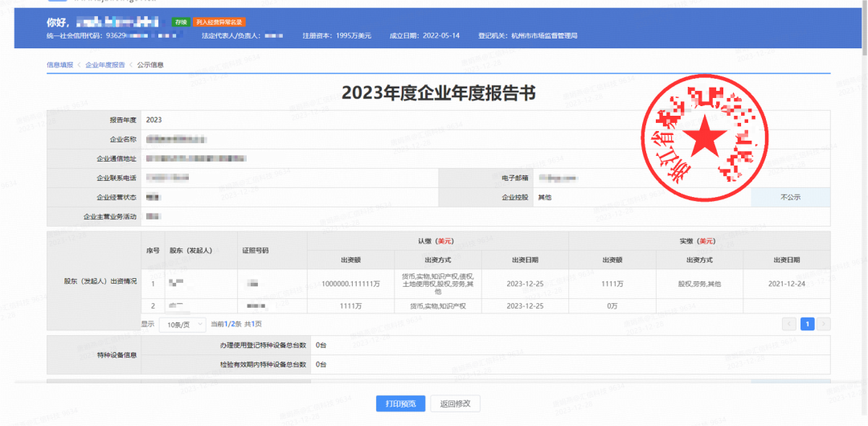This screenshot has height=426, width=868.
Task: Click the 货币,实物,知识产权 method cell in row 2
Action: pos(438,305)
